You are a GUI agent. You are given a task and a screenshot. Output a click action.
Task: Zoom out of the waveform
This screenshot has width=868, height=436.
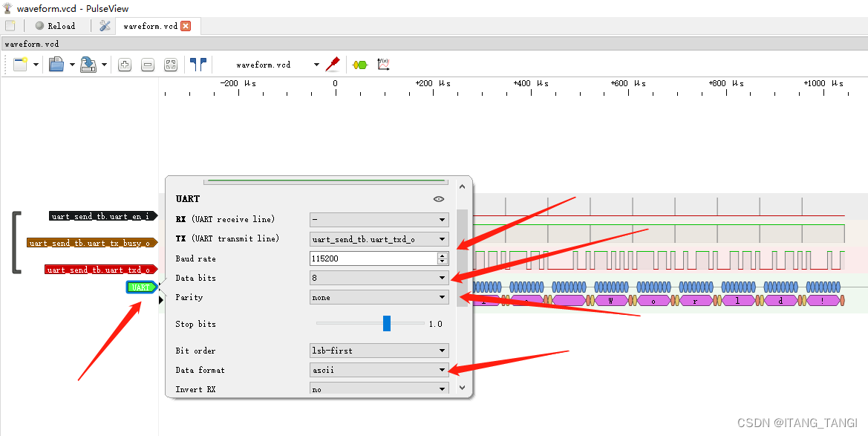coord(148,65)
